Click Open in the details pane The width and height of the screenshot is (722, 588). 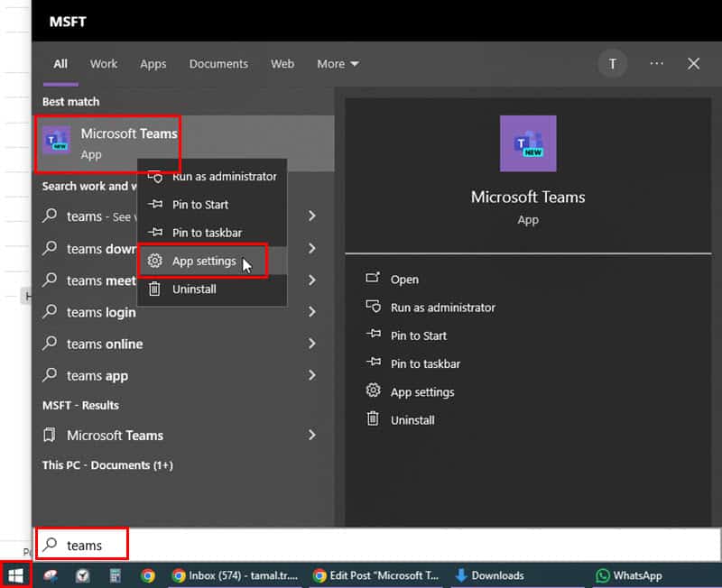pyautogui.click(x=393, y=280)
